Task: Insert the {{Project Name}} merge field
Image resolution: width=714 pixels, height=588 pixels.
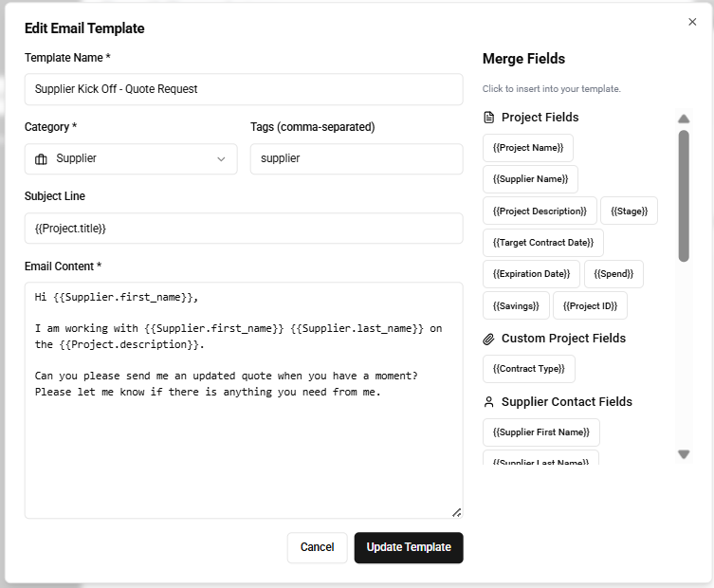Action: (528, 148)
